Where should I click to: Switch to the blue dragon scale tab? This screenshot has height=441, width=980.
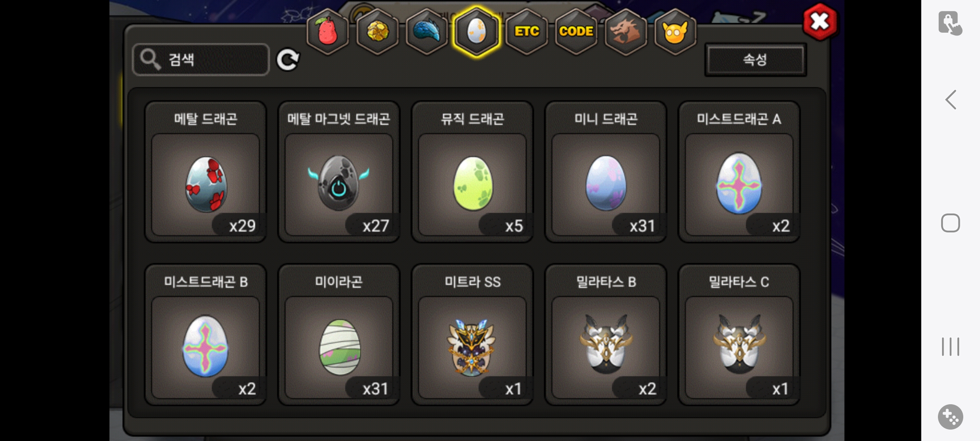[427, 31]
